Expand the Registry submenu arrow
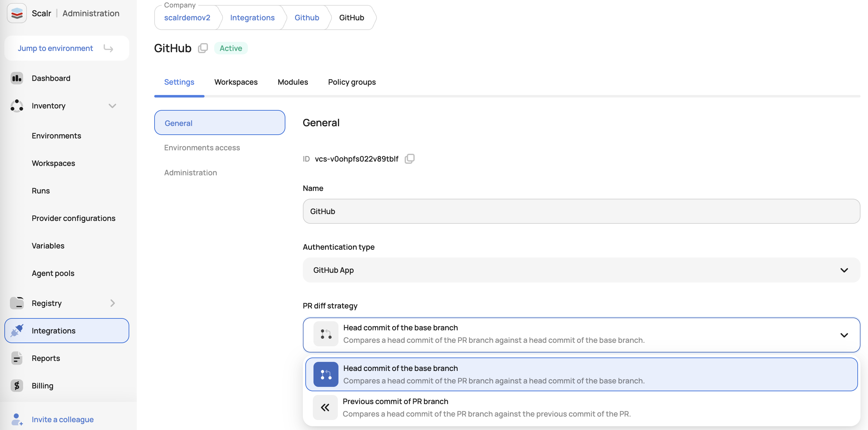The height and width of the screenshot is (430, 868). [112, 303]
